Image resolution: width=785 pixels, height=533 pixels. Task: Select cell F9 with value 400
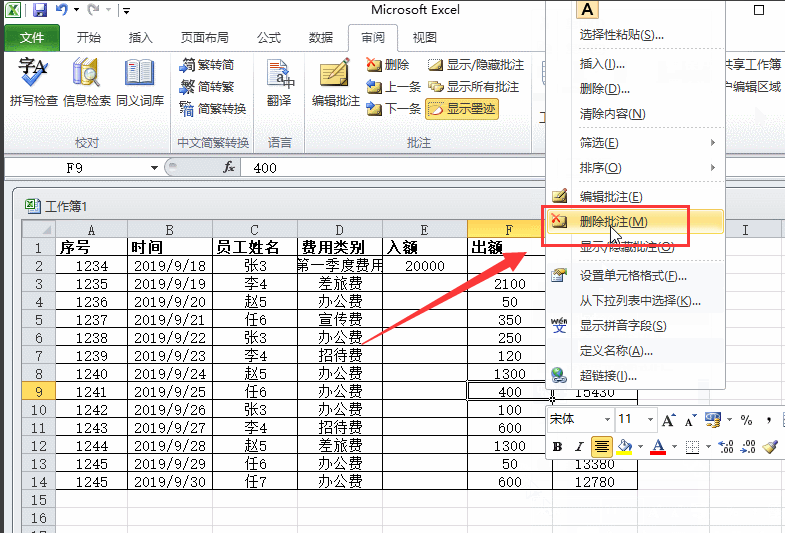pos(510,391)
